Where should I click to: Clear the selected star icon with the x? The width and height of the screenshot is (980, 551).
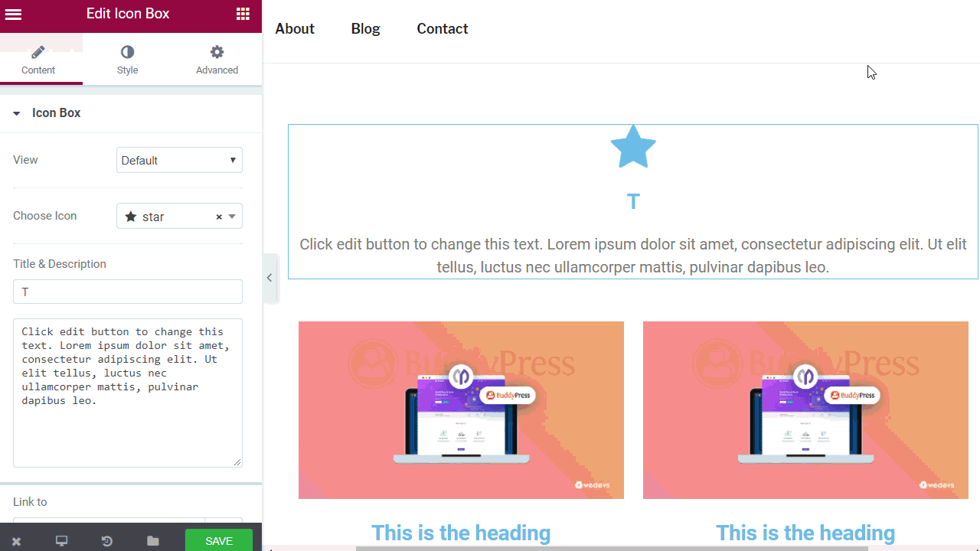[x=219, y=217]
